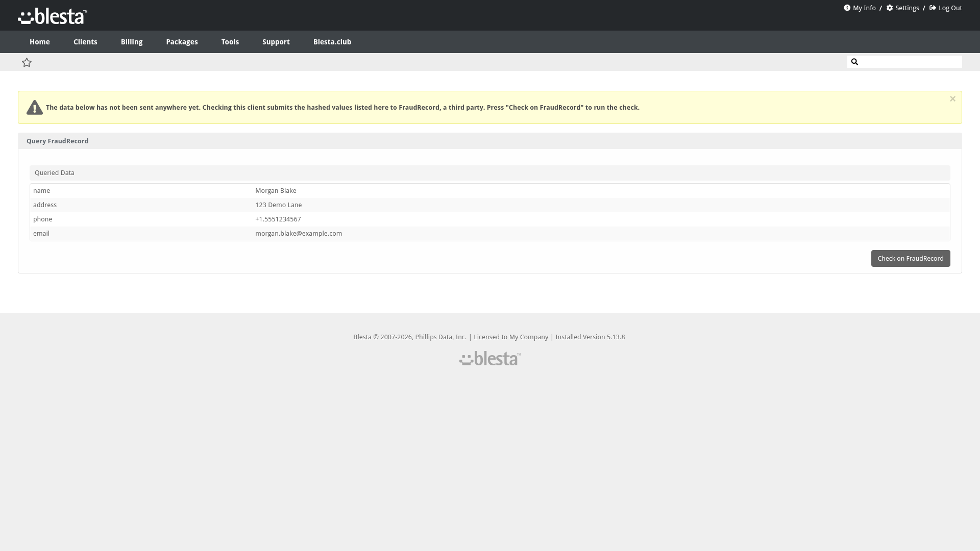Open the Tools menu
The image size is (980, 551).
pyautogui.click(x=230, y=42)
